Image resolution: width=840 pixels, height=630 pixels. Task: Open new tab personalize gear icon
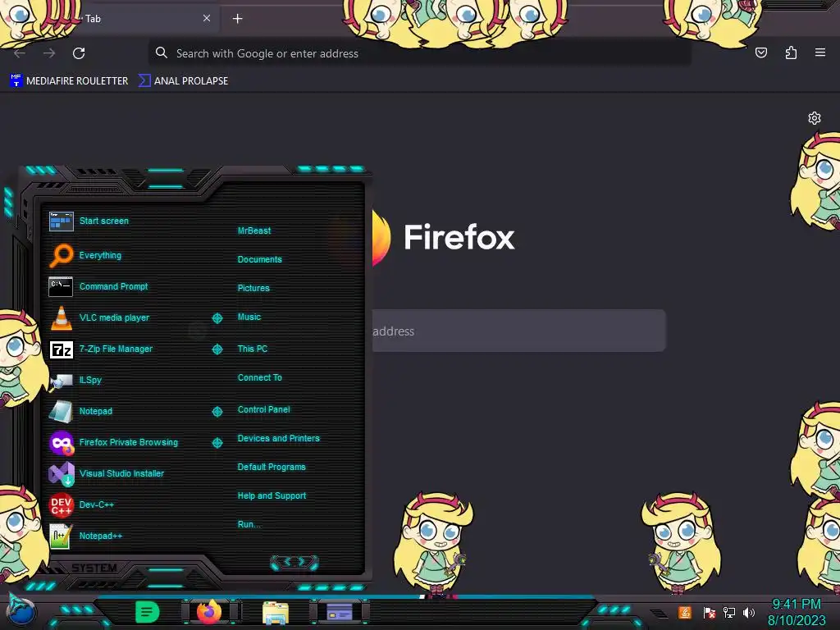click(x=815, y=118)
